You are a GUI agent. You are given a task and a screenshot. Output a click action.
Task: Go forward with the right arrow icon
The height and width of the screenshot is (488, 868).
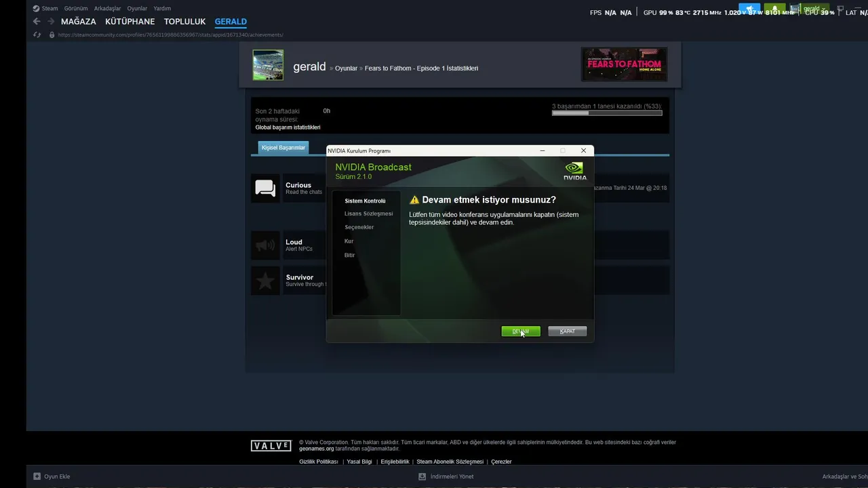coord(51,22)
